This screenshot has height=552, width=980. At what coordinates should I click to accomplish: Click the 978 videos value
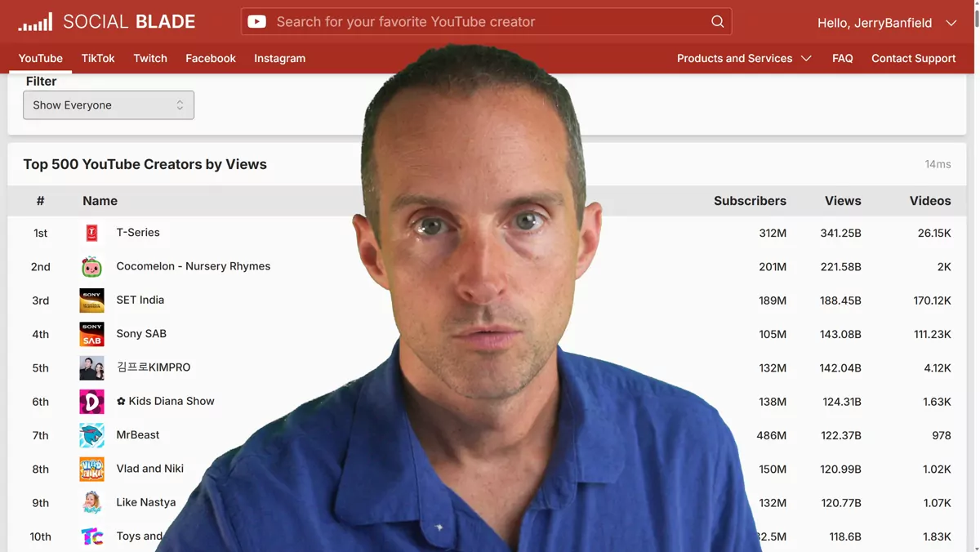942,435
